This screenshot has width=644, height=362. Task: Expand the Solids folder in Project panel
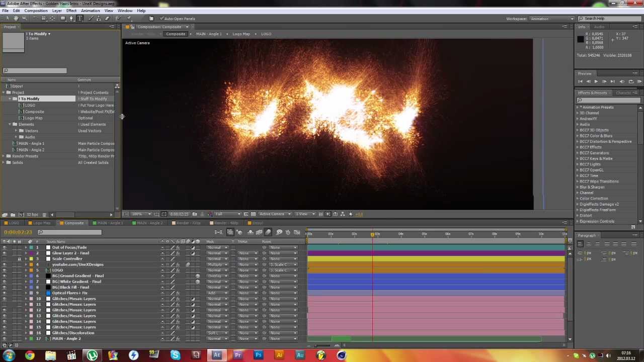(3, 162)
